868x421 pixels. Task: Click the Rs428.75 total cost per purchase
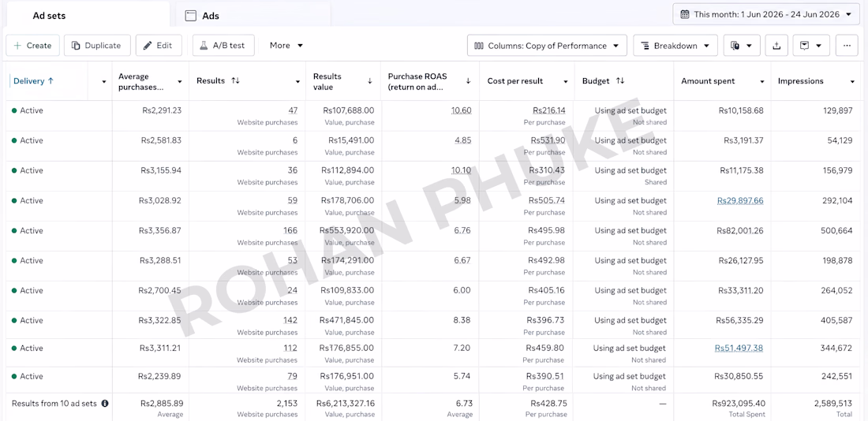(548, 404)
